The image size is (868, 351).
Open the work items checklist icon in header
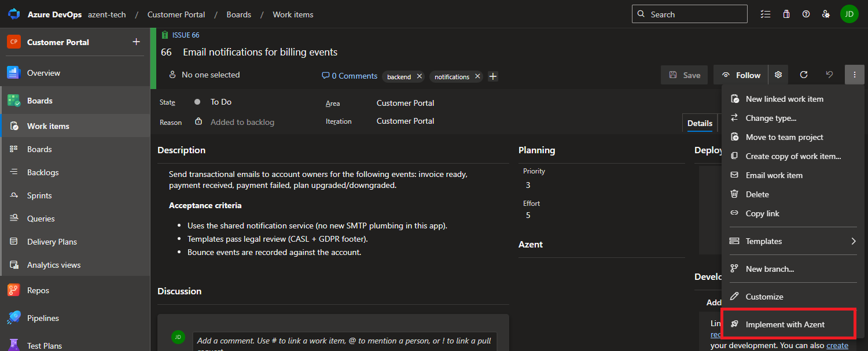coord(766,14)
